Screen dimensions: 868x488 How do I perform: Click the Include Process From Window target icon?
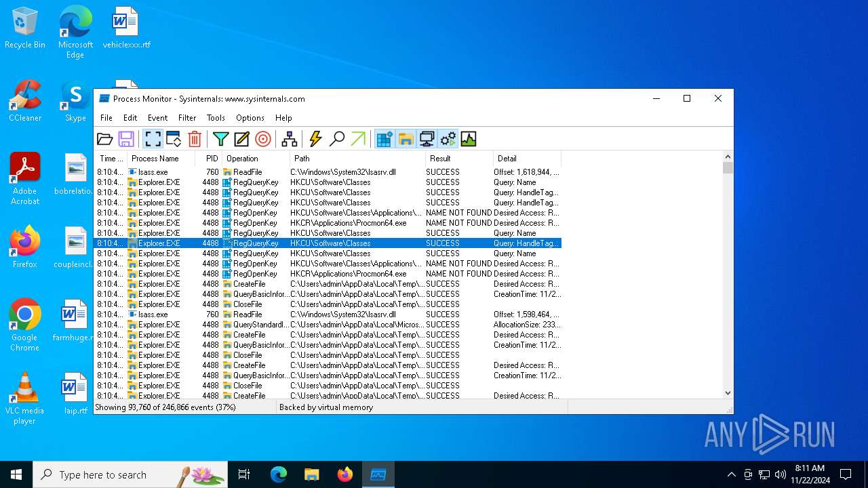tap(263, 139)
